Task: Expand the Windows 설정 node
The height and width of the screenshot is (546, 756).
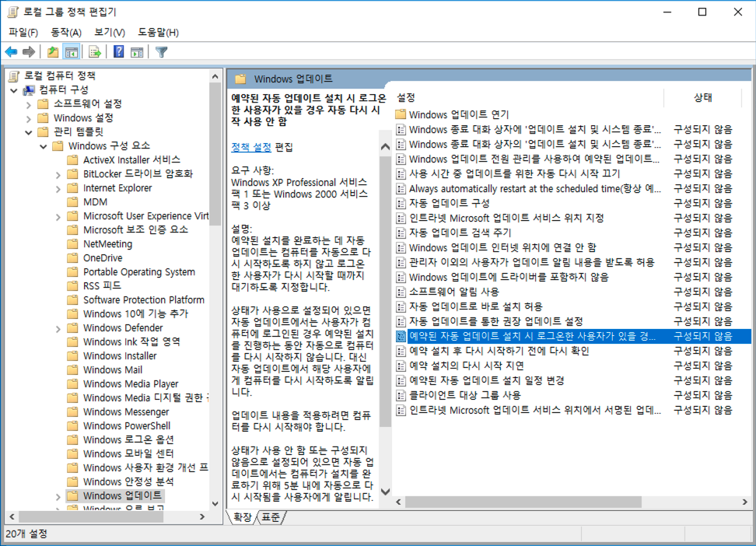Action: (x=29, y=118)
